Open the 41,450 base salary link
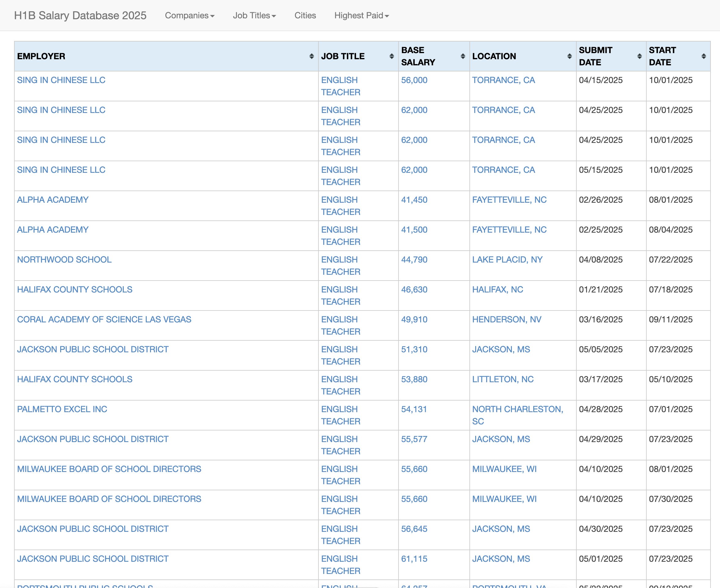 click(414, 200)
